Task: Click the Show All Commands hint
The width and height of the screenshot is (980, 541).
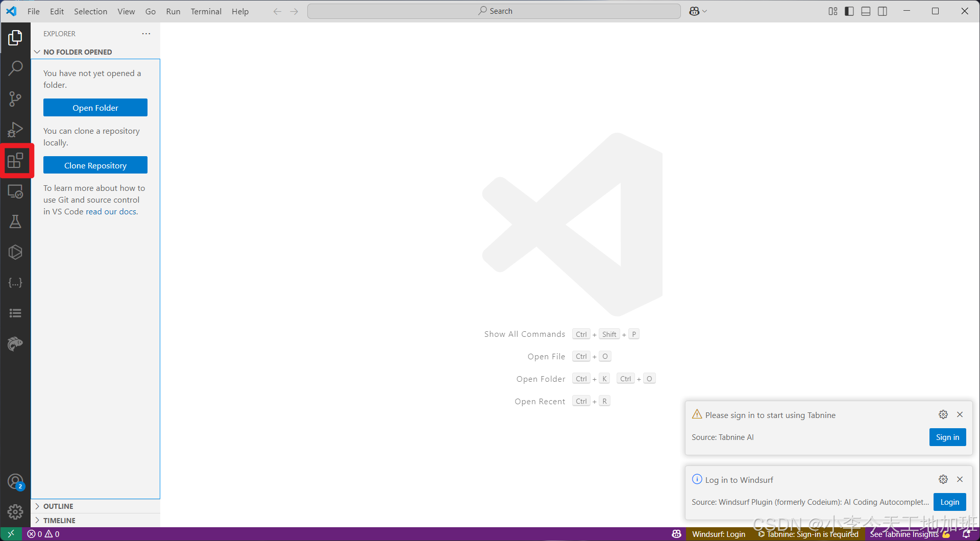Action: pyautogui.click(x=525, y=334)
